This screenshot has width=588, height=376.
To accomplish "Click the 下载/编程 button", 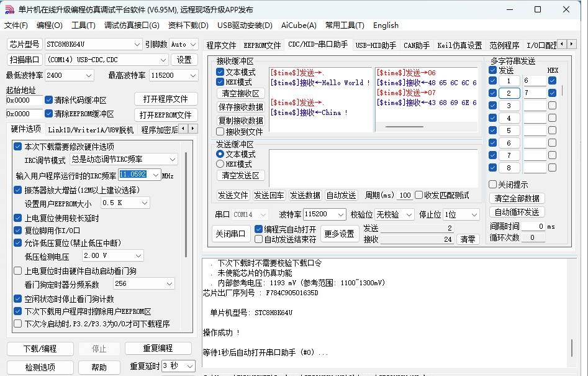I will coord(40,349).
